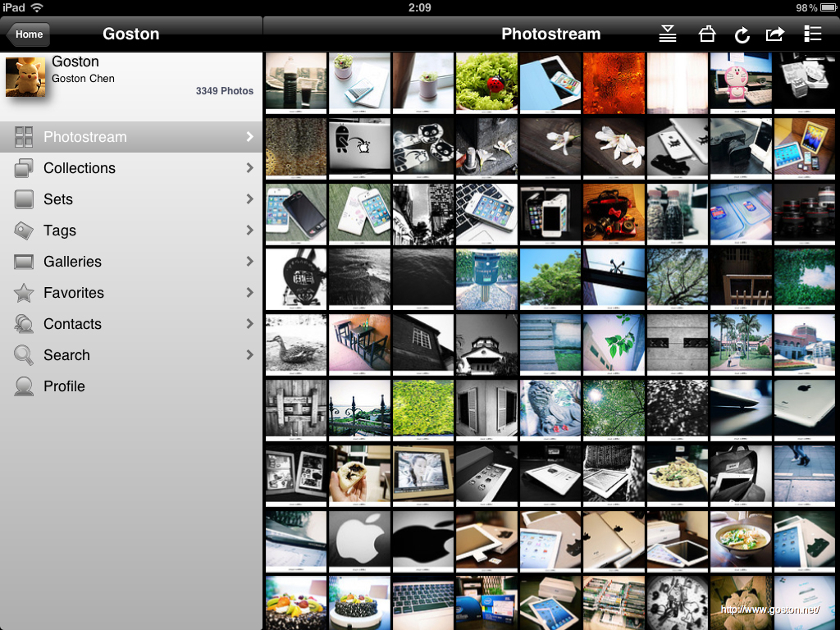Viewport: 840px width, 630px height.
Task: Click the Search magnifier icon
Action: click(x=24, y=355)
